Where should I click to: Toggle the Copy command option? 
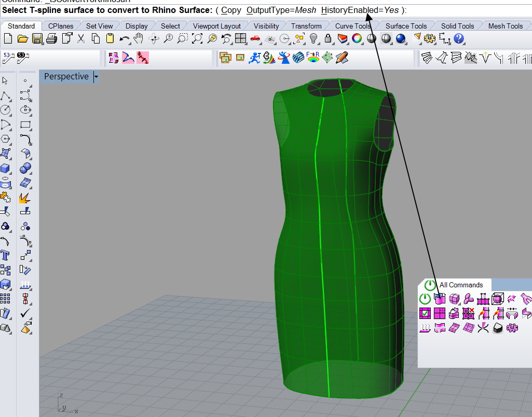coord(231,10)
